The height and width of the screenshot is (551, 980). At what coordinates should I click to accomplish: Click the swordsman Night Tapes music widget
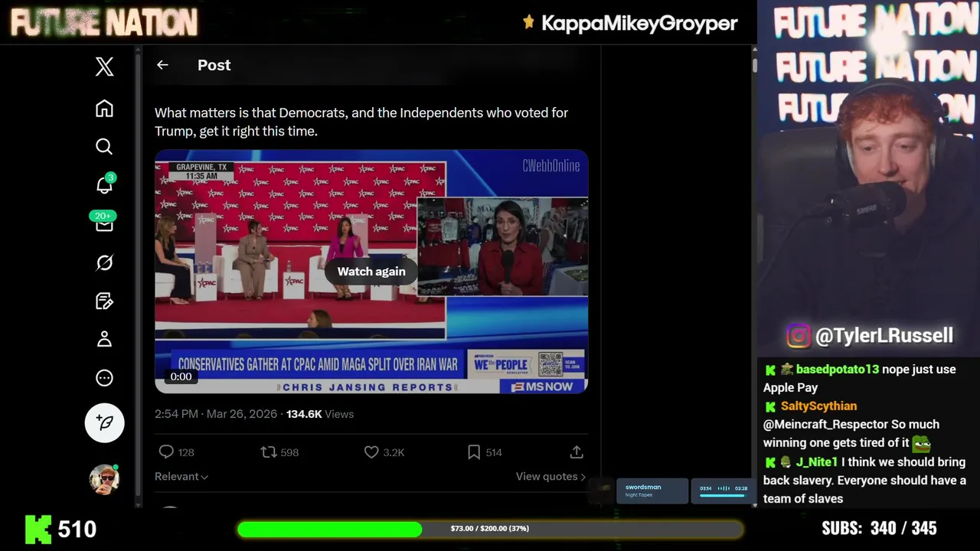pos(652,491)
